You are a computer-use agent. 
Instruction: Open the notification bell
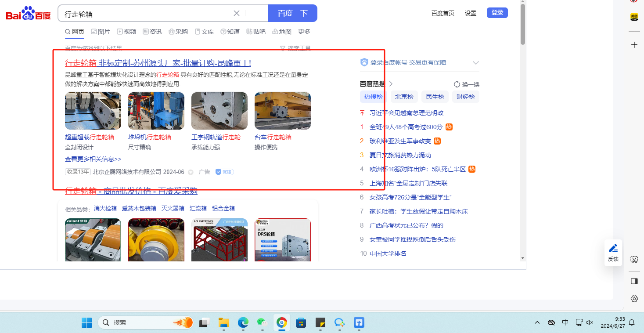632,322
